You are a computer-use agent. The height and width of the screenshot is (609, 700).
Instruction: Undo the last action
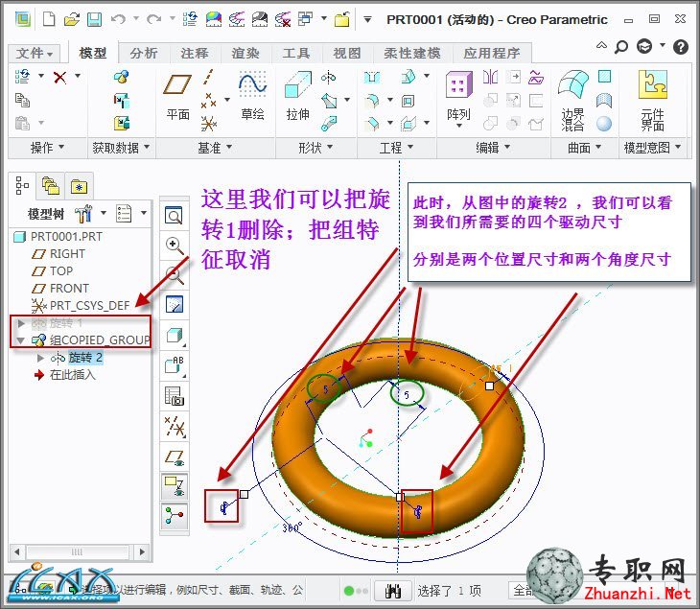(x=118, y=19)
